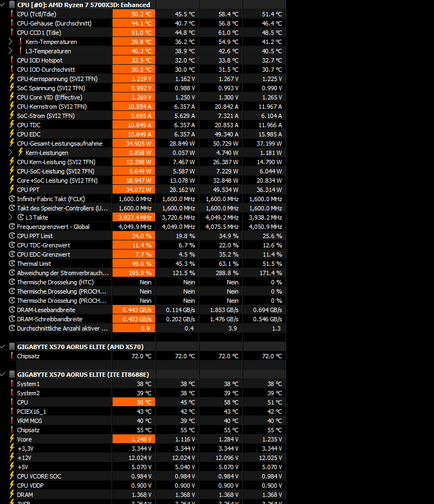Click the thermometer icon beside VRM MOS

[12, 420]
